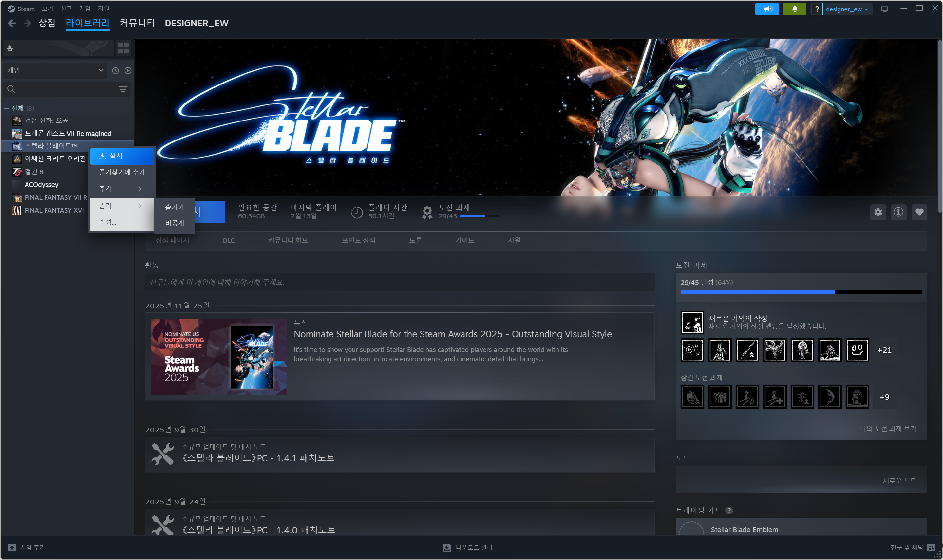Click the Steam Awards news thumbnail
The width and height of the screenshot is (943, 560).
coord(219,357)
